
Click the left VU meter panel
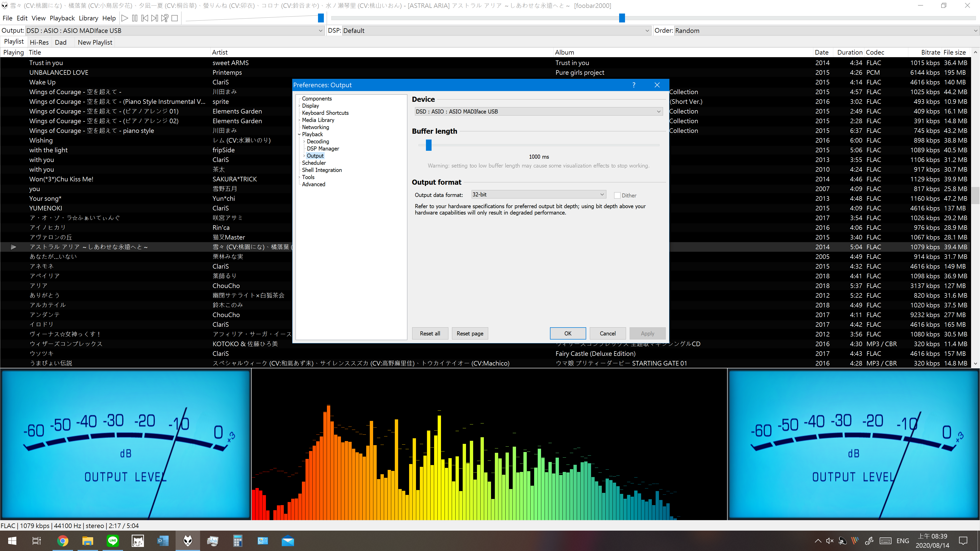pos(126,444)
